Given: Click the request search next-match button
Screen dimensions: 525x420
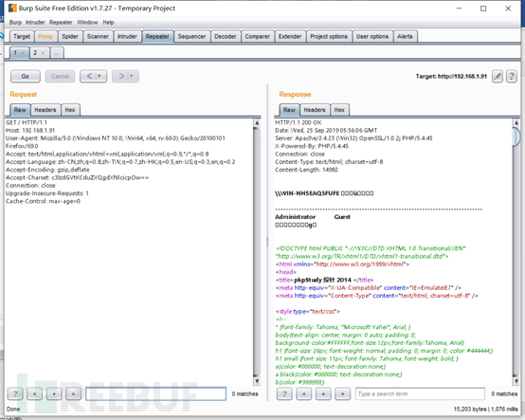Looking at the screenshot, I should click(x=73, y=393).
